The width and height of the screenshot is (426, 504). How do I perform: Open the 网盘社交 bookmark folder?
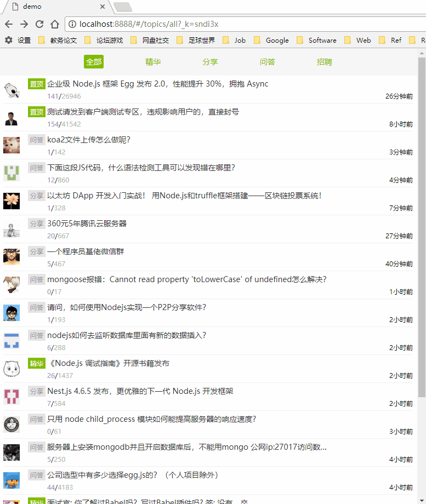click(150, 40)
